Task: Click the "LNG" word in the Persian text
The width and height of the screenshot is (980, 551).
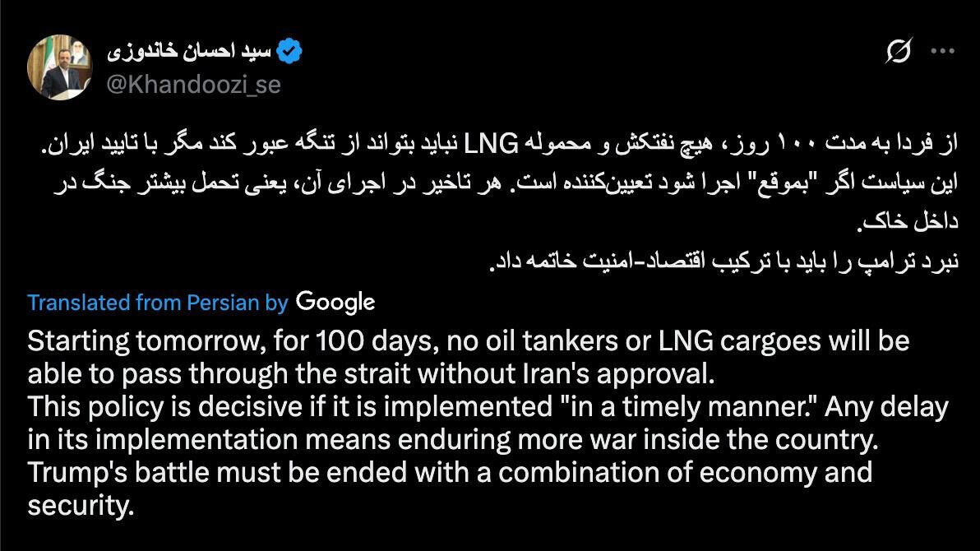Action: 491,146
